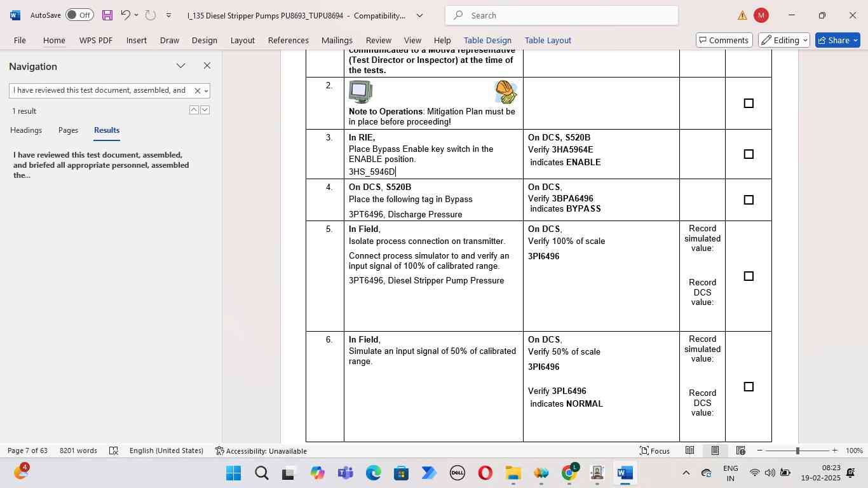
Task: Click the Page 7 of 63 indicator
Action: pyautogui.click(x=27, y=451)
